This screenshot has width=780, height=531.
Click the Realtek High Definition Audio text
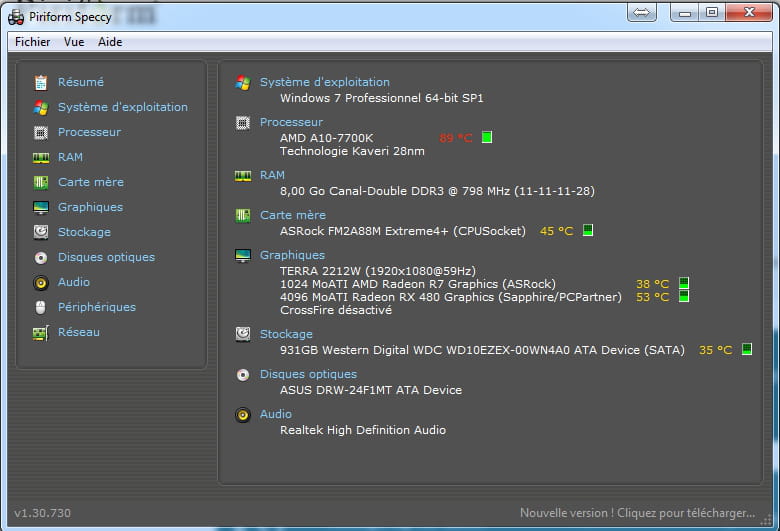(363, 430)
